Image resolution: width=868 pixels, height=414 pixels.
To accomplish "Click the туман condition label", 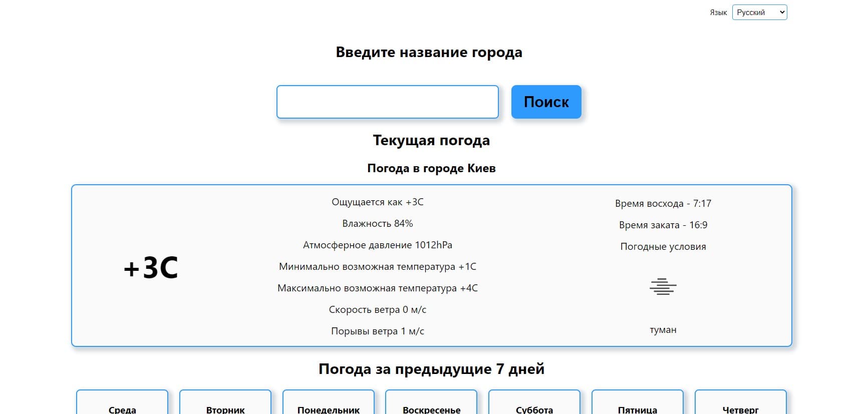I will 663,330.
